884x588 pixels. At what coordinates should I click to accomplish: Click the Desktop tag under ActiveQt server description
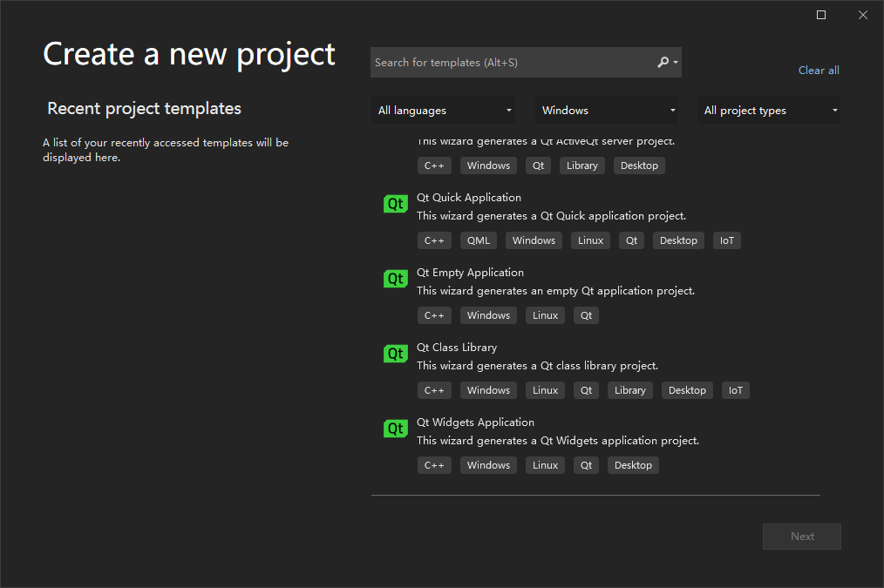click(x=639, y=166)
